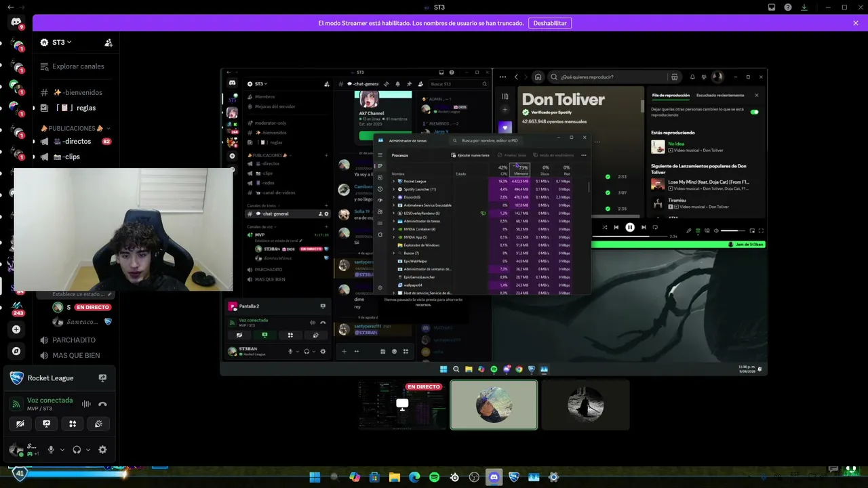The width and height of the screenshot is (868, 488).
Task: Open Discord help icon in title bar
Action: coord(788,7)
